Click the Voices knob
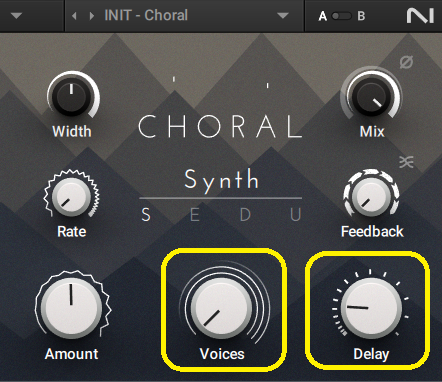 (221, 308)
